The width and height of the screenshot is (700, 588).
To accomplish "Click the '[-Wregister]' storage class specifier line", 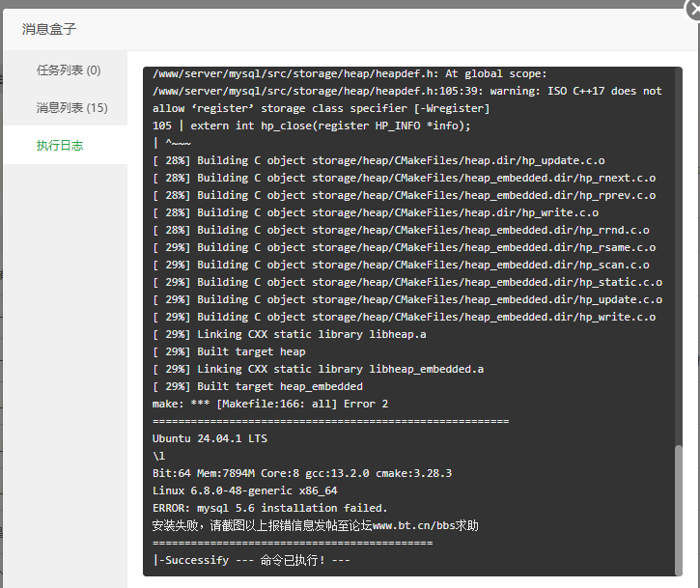I will [321, 108].
